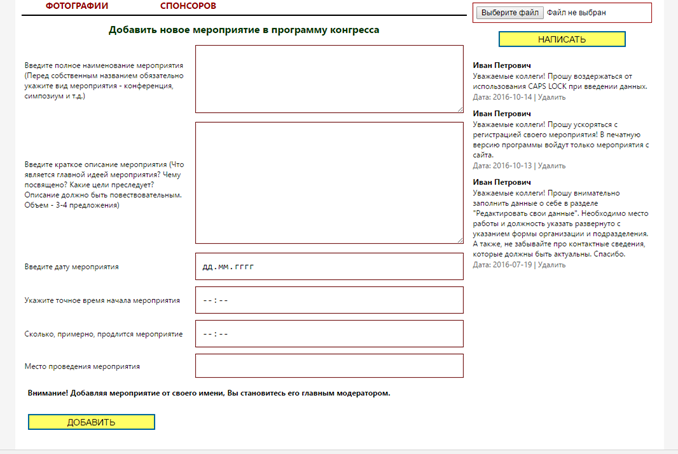Image resolution: width=678 pixels, height=454 pixels.
Task: Click the yellow ДОБАВИТЬ button
Action: pos(91,422)
